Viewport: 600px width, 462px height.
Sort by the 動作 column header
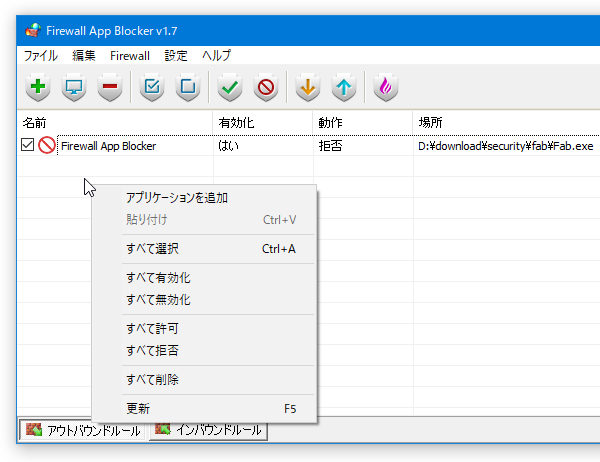(363, 122)
